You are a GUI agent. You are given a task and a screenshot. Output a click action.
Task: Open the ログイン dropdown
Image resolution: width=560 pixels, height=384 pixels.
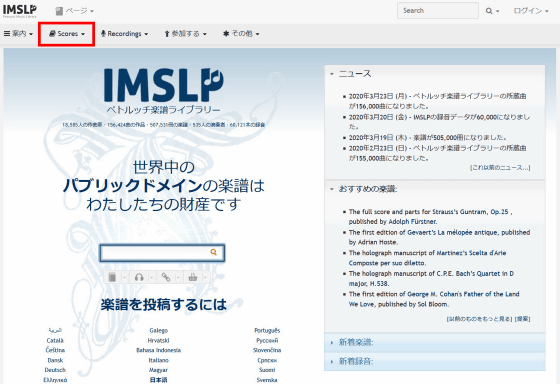pos(531,11)
